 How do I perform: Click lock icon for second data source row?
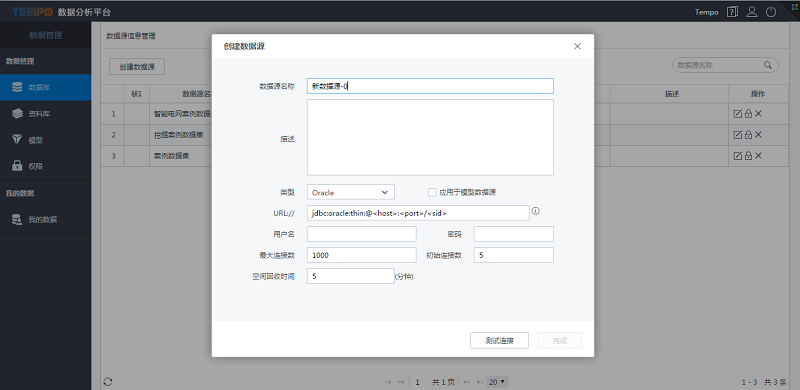748,135
